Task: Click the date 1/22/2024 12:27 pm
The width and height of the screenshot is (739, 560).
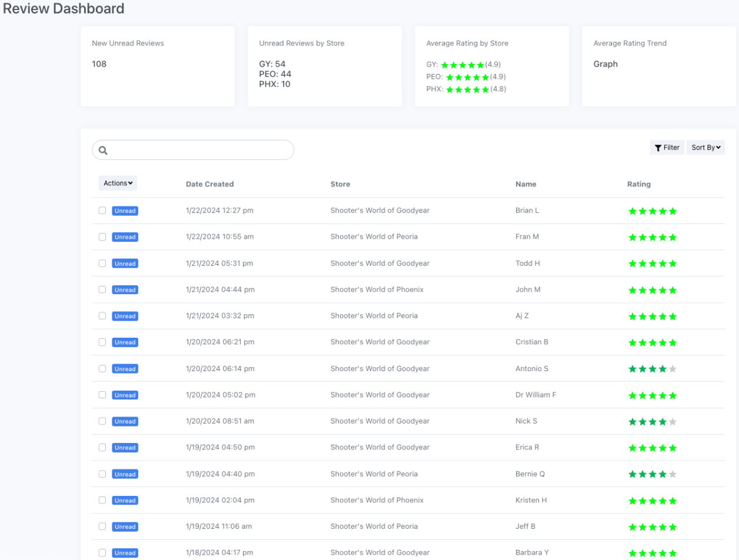Action: (219, 211)
